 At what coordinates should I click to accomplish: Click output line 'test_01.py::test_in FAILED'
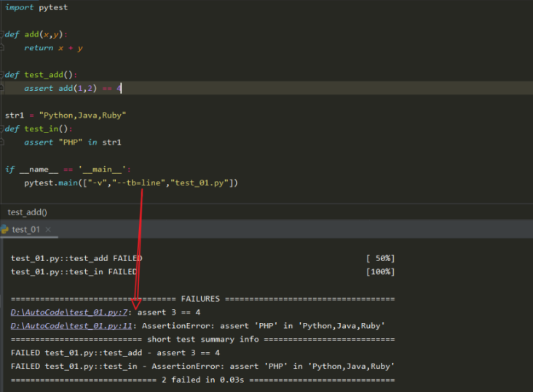click(74, 272)
